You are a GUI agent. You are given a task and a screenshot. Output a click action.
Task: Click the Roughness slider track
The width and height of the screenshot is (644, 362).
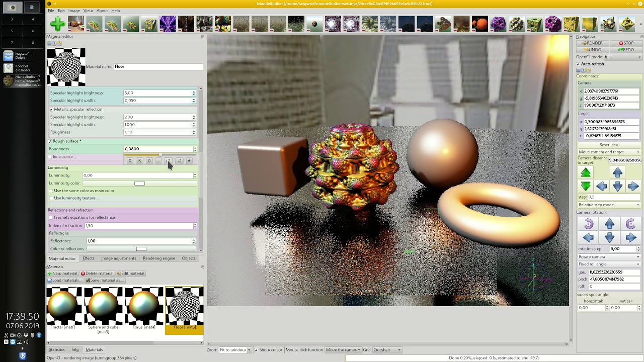click(x=160, y=155)
